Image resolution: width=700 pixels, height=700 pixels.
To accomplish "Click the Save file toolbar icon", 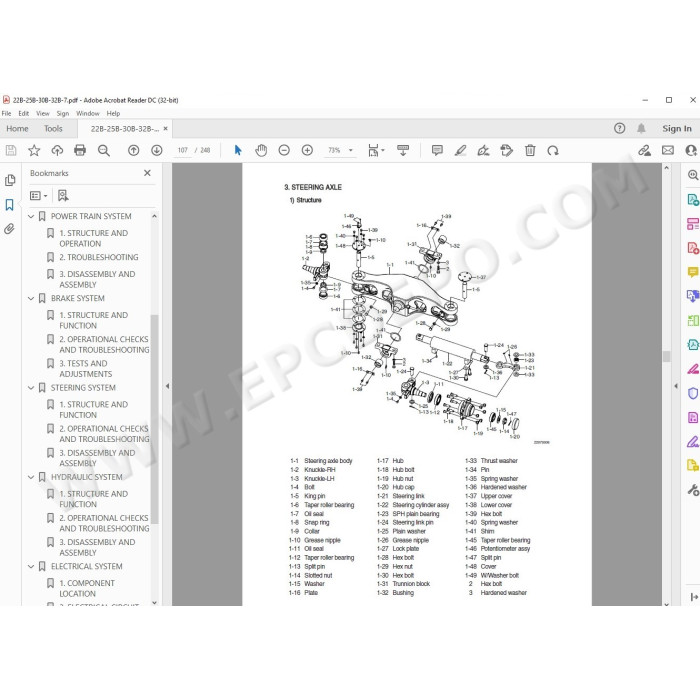I will click(x=11, y=150).
